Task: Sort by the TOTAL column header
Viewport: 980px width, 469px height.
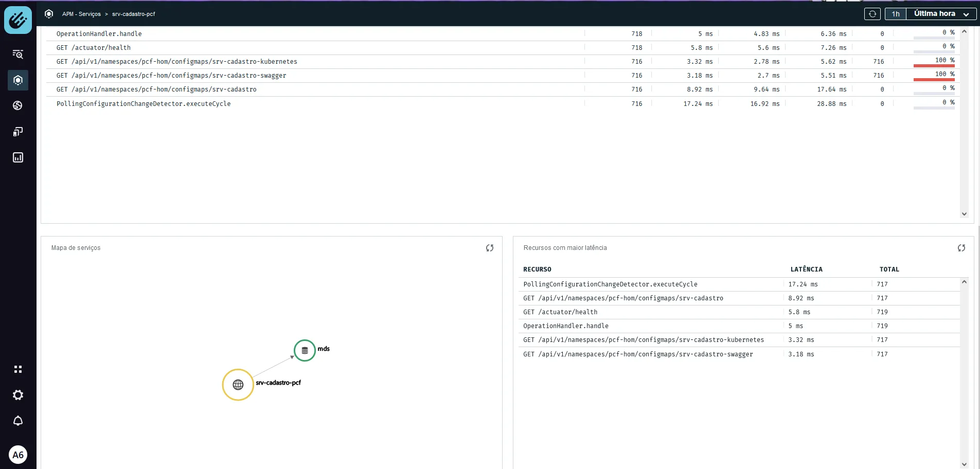Action: [x=889, y=269]
